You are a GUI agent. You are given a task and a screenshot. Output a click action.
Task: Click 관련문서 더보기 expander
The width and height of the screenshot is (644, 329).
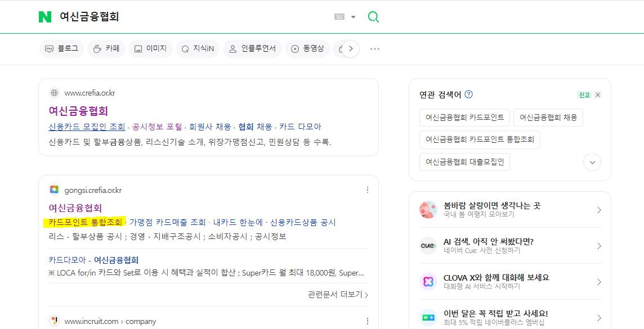pyautogui.click(x=338, y=295)
